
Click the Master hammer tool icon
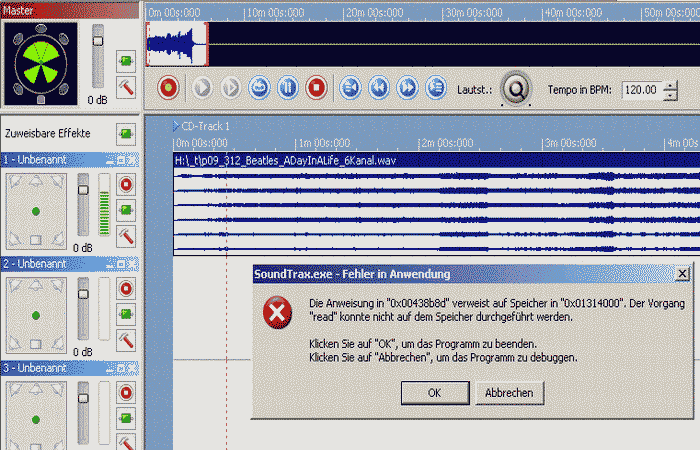pyautogui.click(x=126, y=89)
